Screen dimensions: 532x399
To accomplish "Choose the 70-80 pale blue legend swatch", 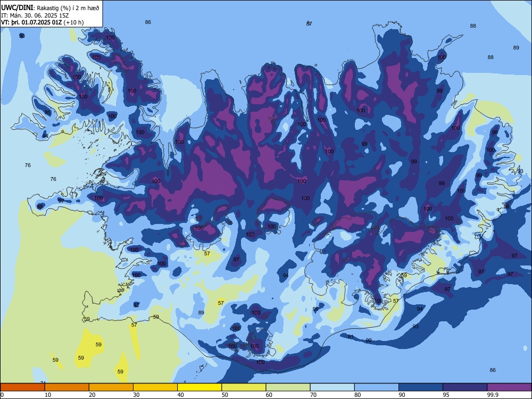I will pyautogui.click(x=332, y=387).
